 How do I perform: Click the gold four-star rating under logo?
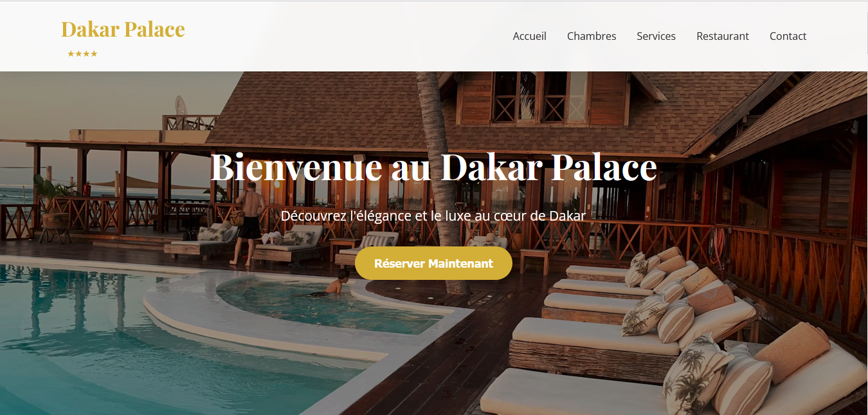tap(82, 53)
